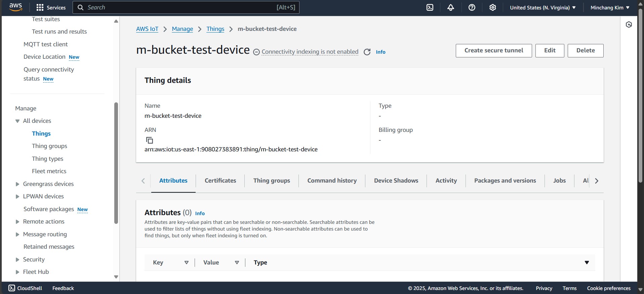This screenshot has height=294, width=644.
Task: Open the Services grid menu
Action: 51,7
